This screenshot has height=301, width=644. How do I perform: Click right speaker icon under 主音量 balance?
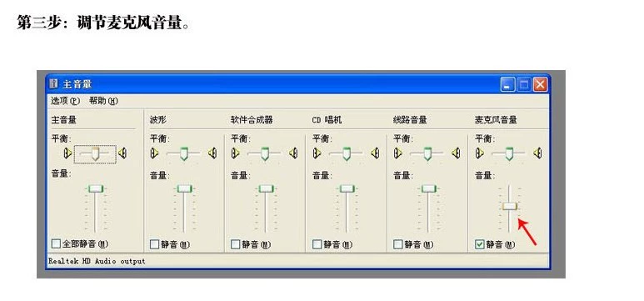[x=122, y=153]
